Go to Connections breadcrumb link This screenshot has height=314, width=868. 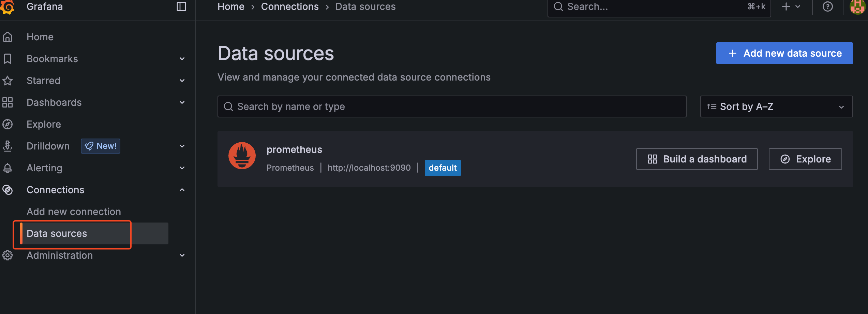click(x=290, y=6)
